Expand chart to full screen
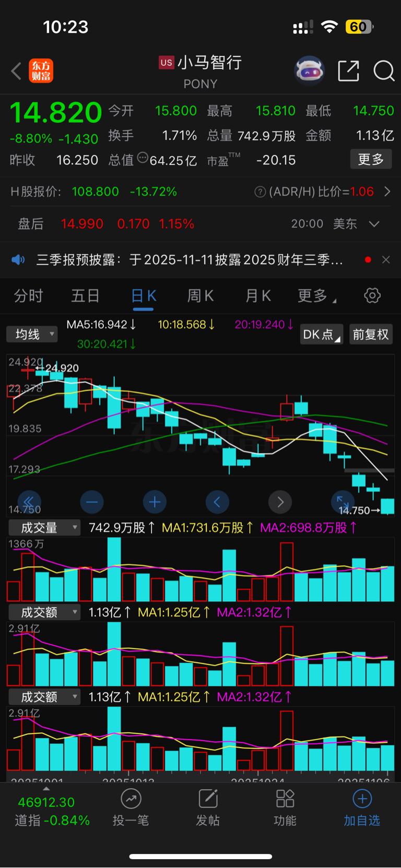Image resolution: width=401 pixels, height=868 pixels. [343, 502]
